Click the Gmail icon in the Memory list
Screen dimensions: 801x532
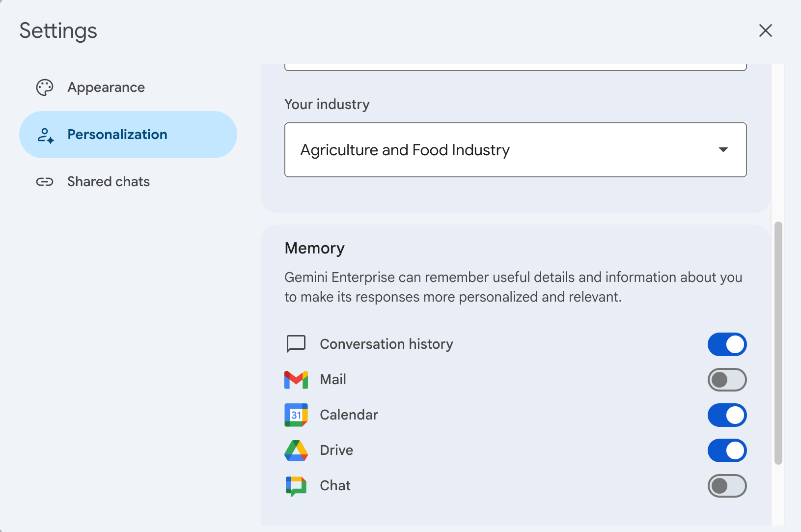[296, 379]
